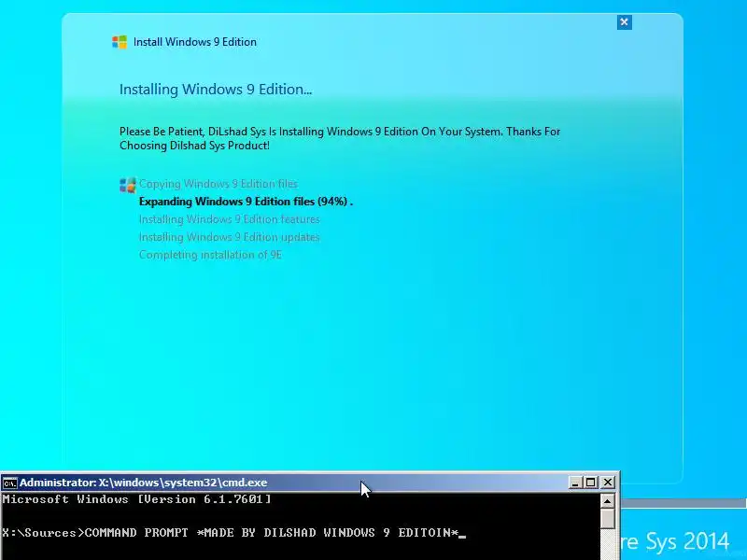This screenshot has height=560, width=747.
Task: Click the X:\Sources command prompt line
Action: pyautogui.click(x=233, y=533)
